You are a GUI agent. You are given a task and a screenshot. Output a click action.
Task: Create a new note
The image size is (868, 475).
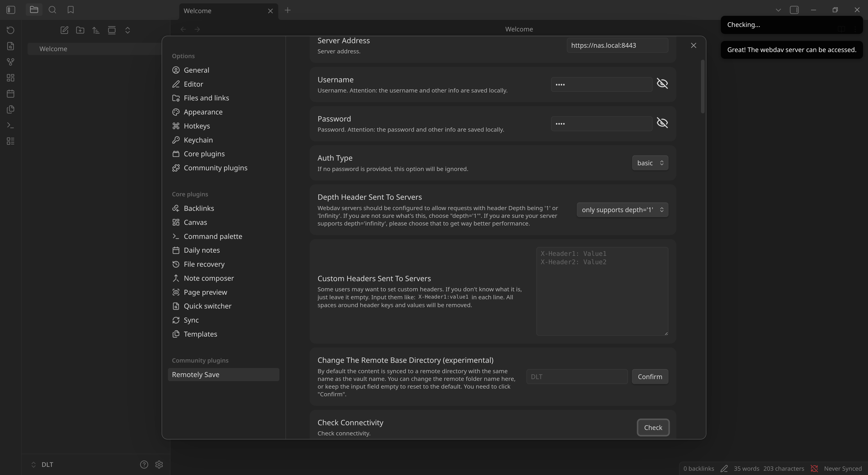click(64, 30)
